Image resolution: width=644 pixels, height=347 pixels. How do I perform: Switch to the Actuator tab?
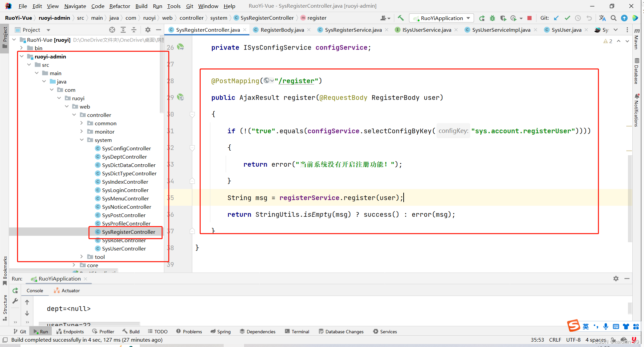pos(67,291)
